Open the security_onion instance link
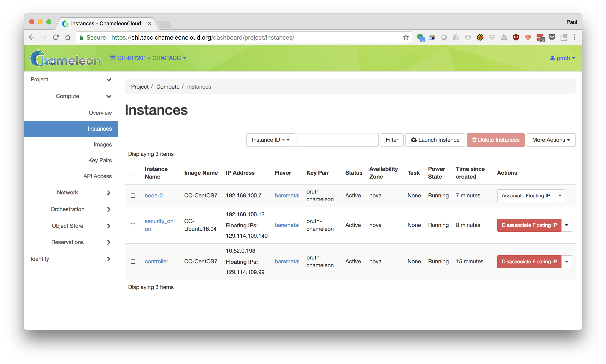This screenshot has width=606, height=364. tap(160, 225)
